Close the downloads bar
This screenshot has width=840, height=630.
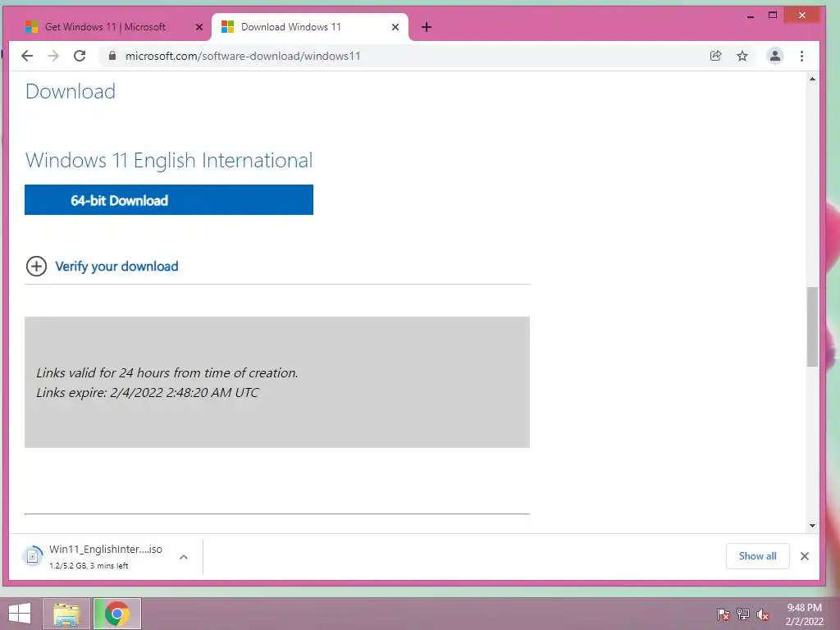(804, 556)
